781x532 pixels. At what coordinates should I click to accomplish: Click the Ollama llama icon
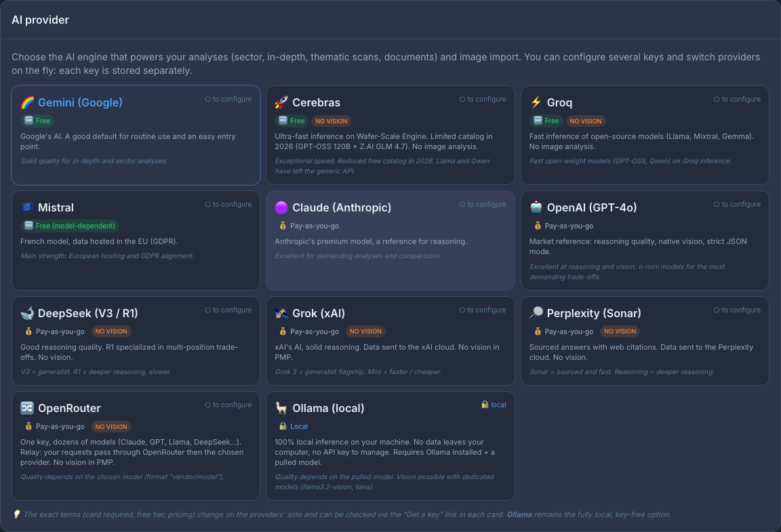click(281, 409)
